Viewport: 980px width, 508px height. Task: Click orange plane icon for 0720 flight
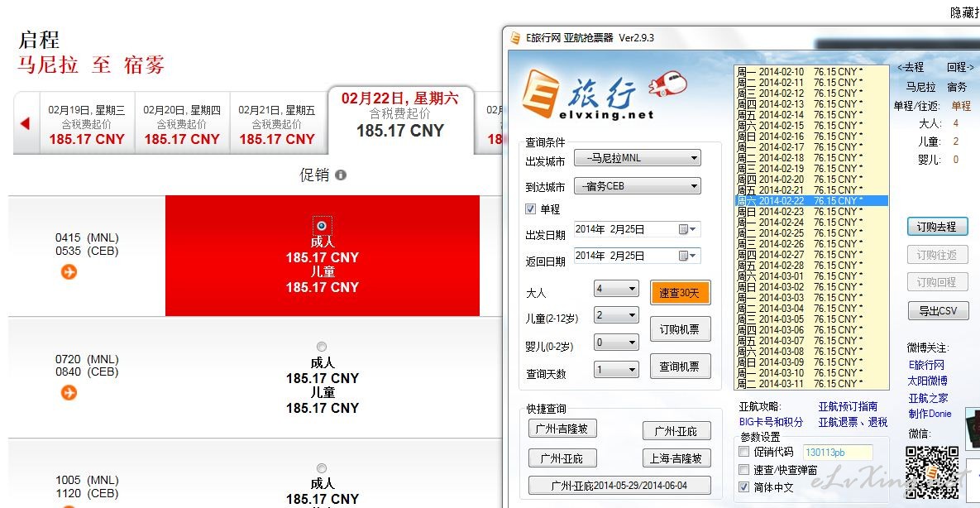click(x=69, y=392)
